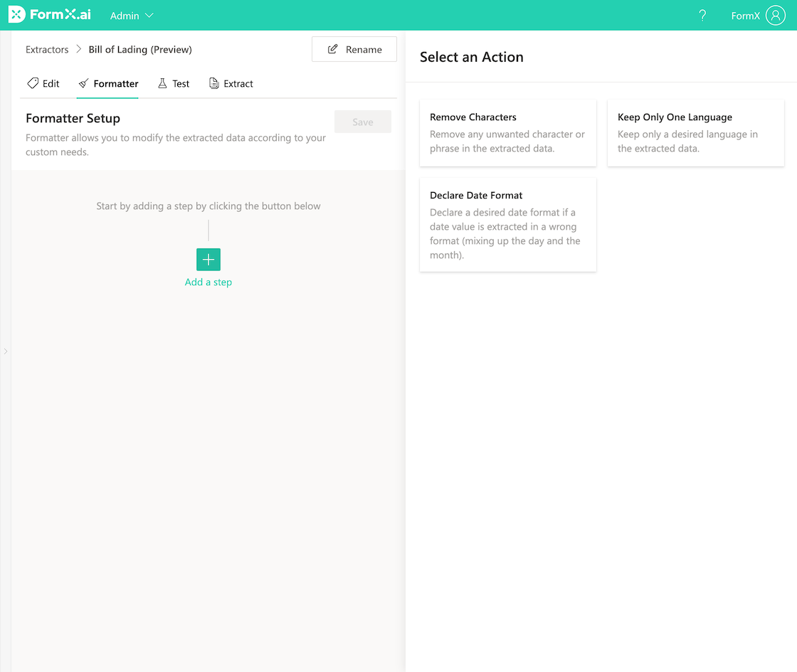
Task: Click the pencil icon beside Rename
Action: pyautogui.click(x=332, y=49)
